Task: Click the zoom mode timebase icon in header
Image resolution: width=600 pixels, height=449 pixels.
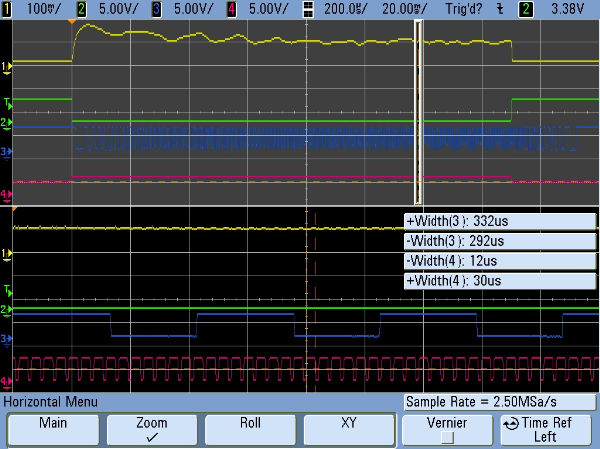Action: (x=308, y=9)
